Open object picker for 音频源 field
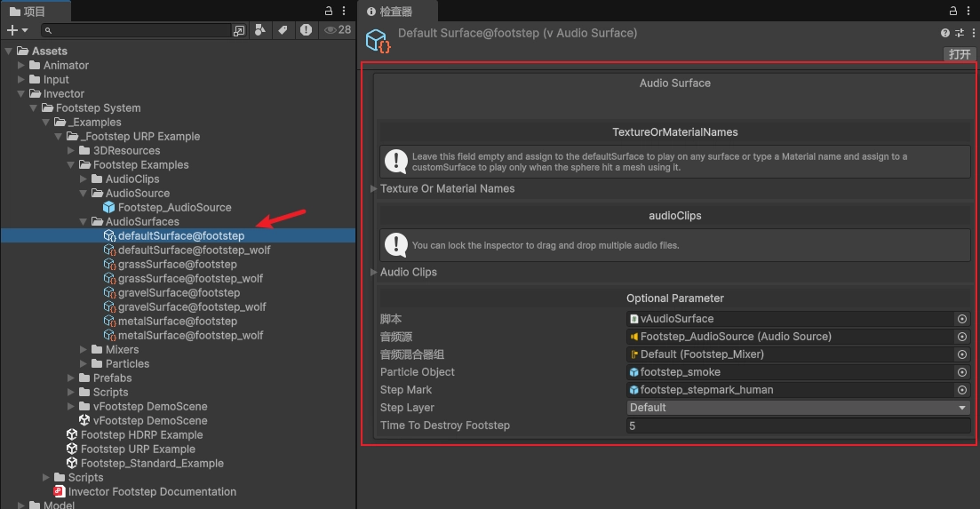The width and height of the screenshot is (980, 509). 962,337
